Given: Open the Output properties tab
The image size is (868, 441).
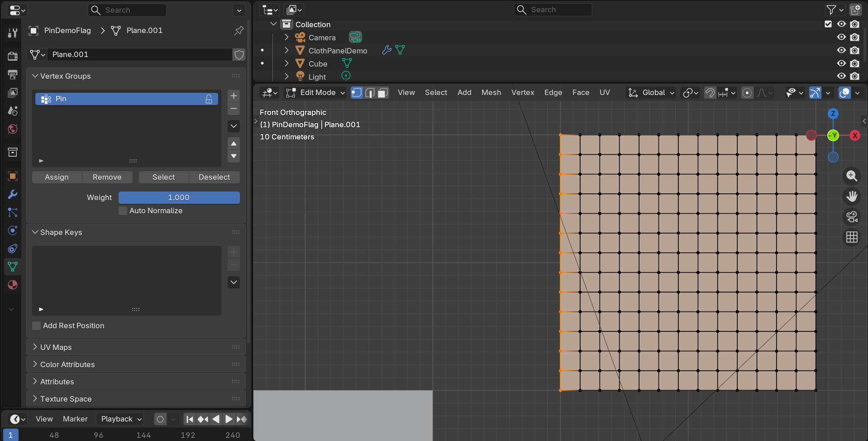Looking at the screenshot, I should tap(13, 74).
